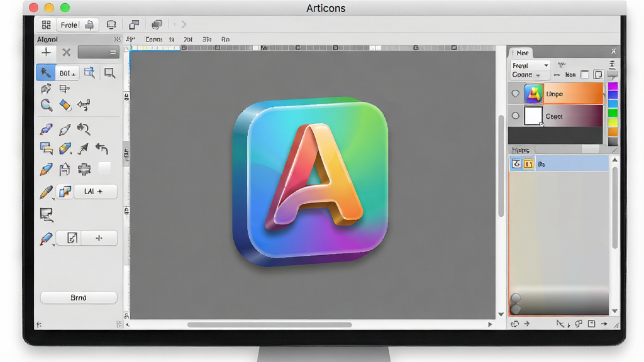The image size is (644, 362).
Task: Click the overlapping color squares button
Action: (65, 192)
